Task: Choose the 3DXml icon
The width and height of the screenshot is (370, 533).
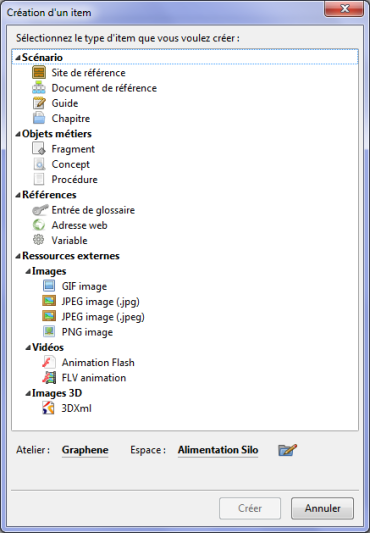Action: click(49, 408)
